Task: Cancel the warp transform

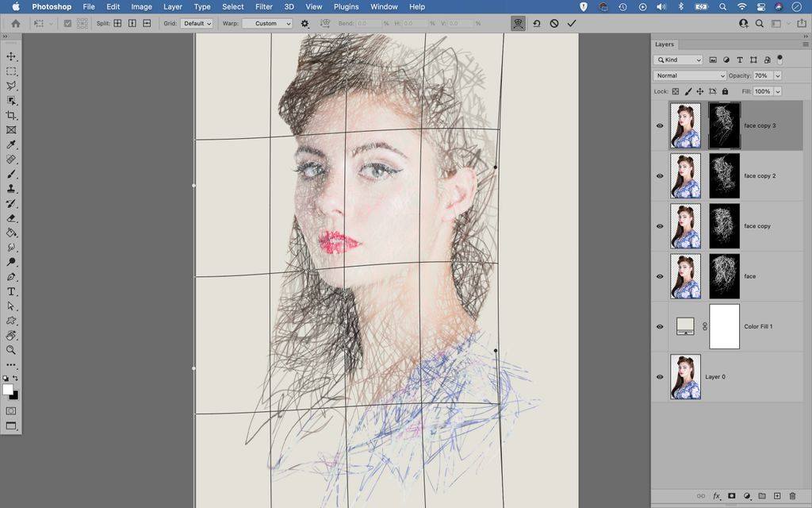Action: click(x=554, y=23)
